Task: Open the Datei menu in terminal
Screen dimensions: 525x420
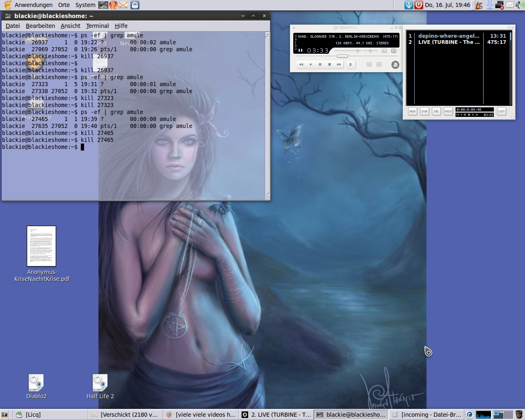Action: tap(13, 25)
